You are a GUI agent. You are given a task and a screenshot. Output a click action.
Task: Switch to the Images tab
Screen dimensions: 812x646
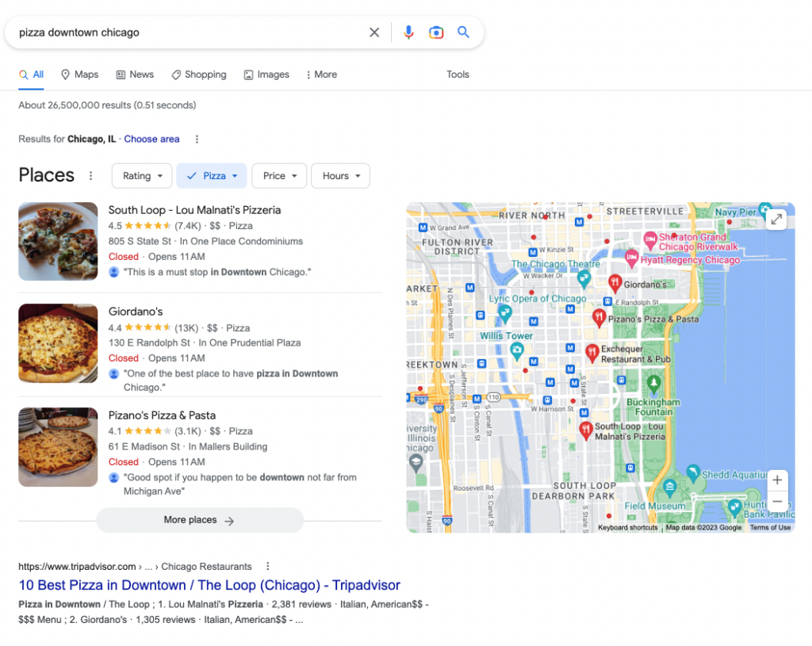[266, 75]
